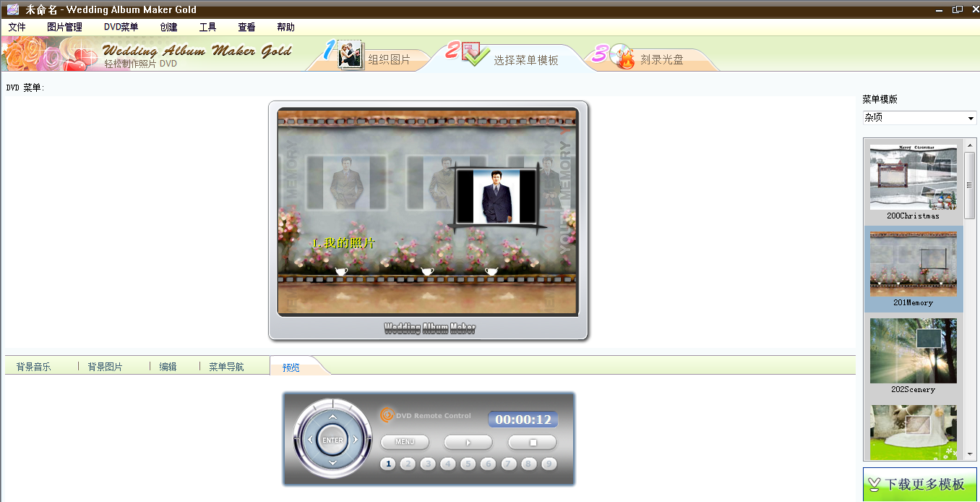Click number 8 on the remote
Image resolution: width=980 pixels, height=502 pixels.
(x=529, y=464)
